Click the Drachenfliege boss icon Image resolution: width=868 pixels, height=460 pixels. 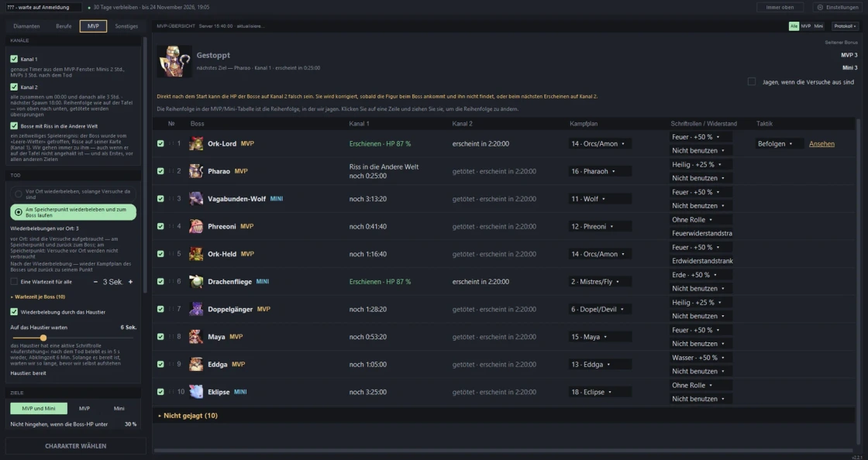coord(196,282)
